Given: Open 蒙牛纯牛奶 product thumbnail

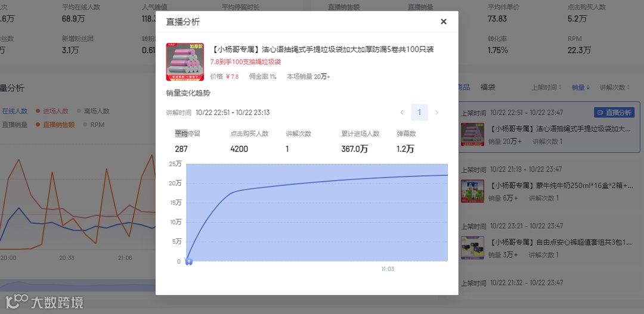Looking at the screenshot, I should (472, 191).
